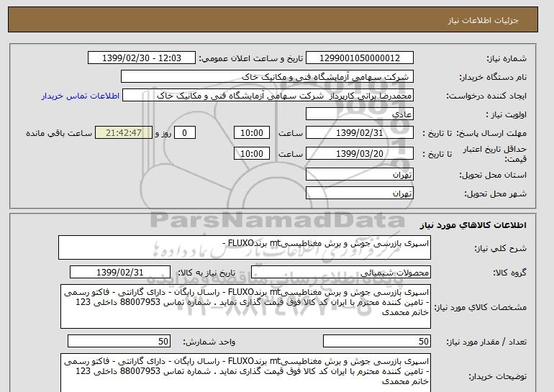The width and height of the screenshot is (554, 392).
Task: Click the label تعداد / مقدار مورد نیاز
Action: coord(486,342)
